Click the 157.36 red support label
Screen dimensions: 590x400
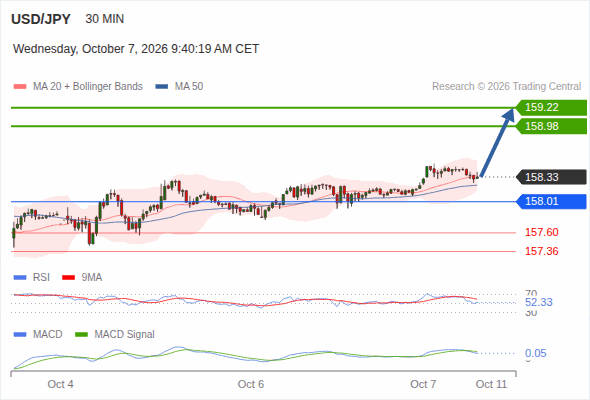541,251
